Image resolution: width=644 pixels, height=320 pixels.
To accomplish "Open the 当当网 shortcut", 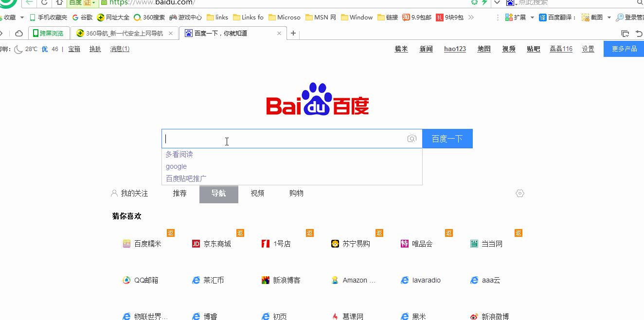I will tap(486, 244).
